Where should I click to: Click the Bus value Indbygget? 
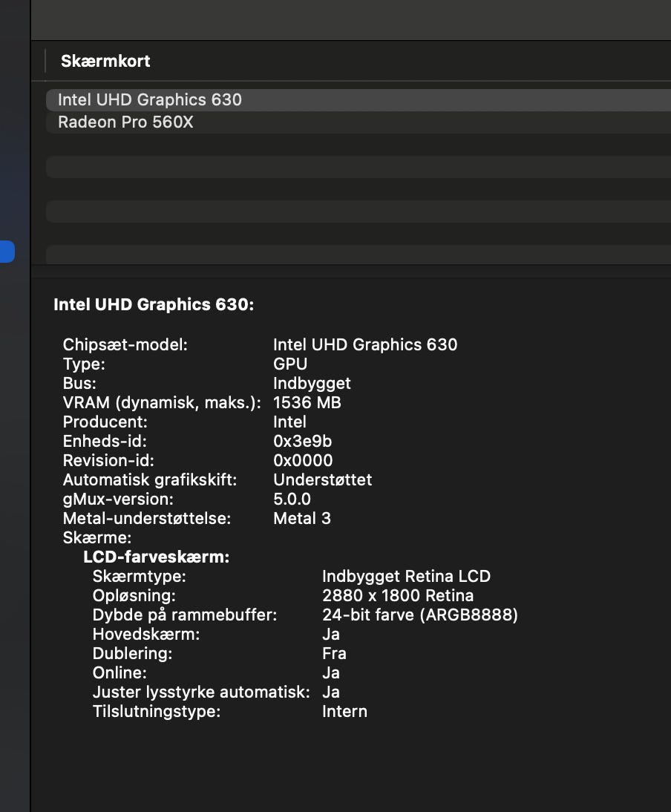pos(312,383)
